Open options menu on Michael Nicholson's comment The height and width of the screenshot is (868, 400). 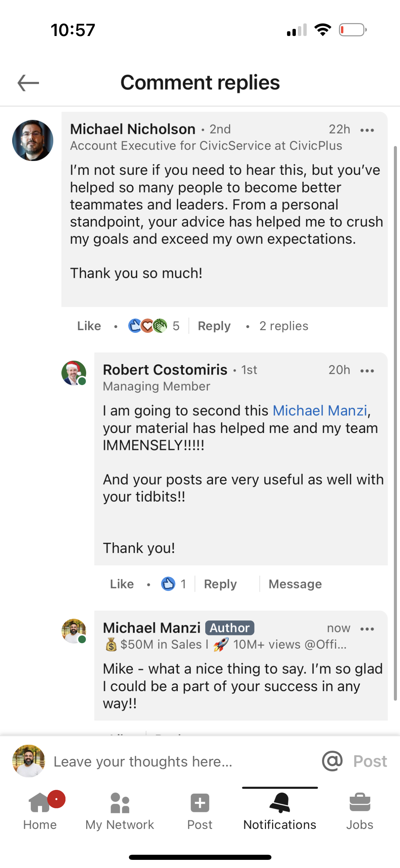(367, 130)
